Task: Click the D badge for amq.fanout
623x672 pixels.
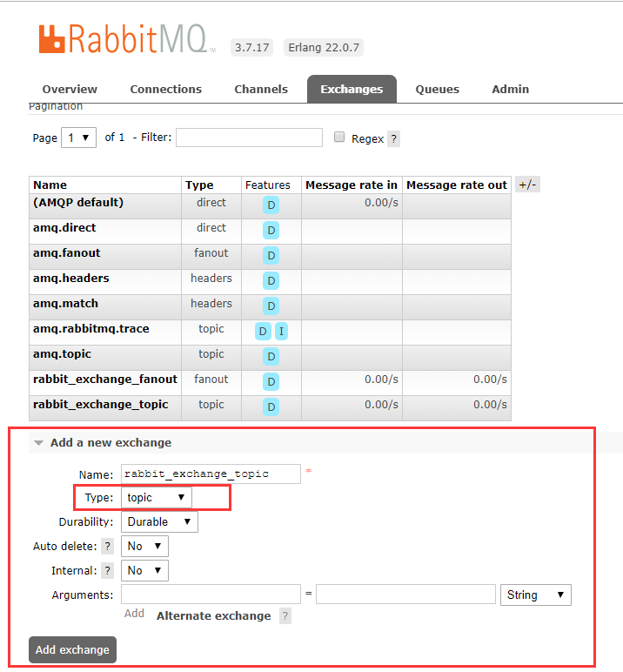Action: pos(271,256)
